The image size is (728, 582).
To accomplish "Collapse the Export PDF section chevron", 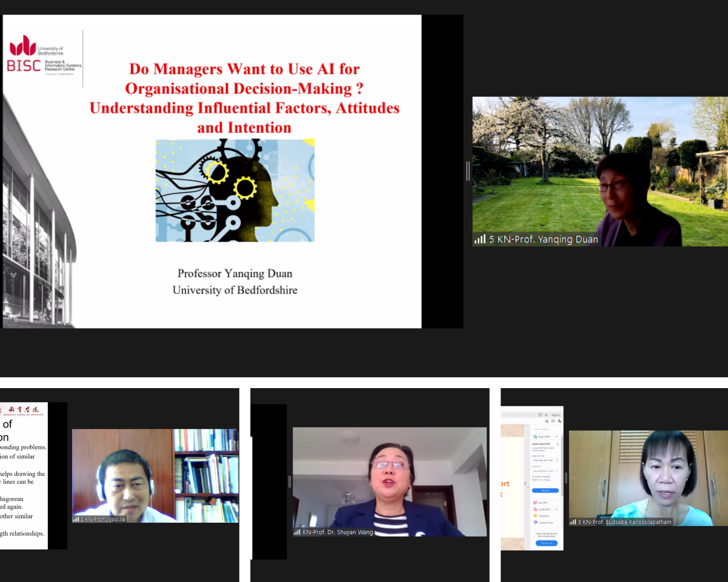I will click(557, 436).
